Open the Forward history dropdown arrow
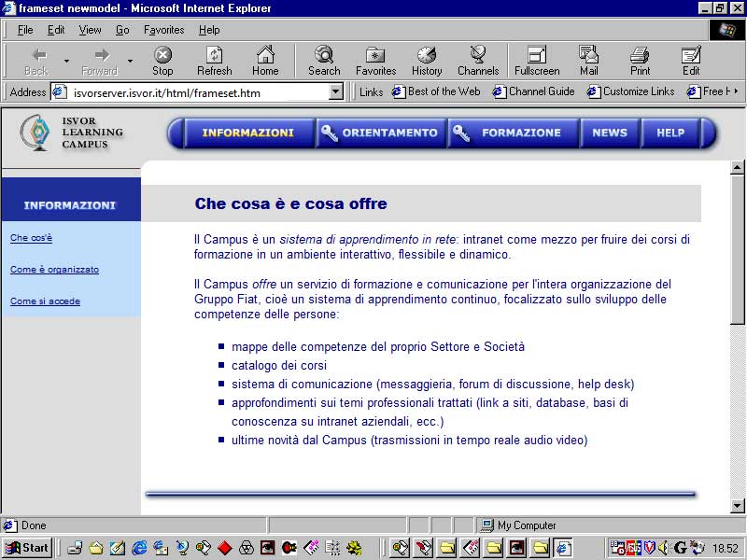This screenshot has height=560, width=747. [x=130, y=61]
